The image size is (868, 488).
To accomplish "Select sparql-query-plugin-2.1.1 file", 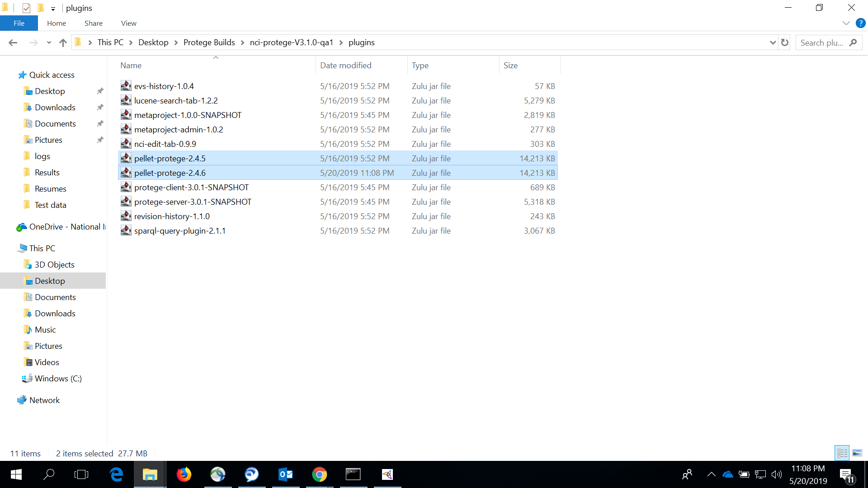I will 179,231.
